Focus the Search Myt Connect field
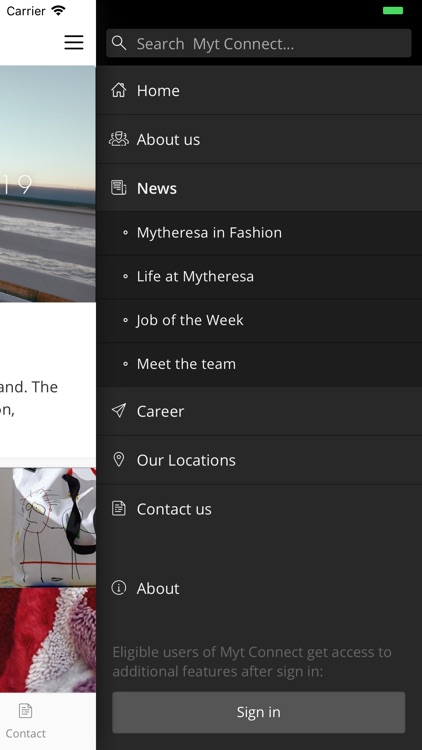This screenshot has width=422, height=750. (258, 43)
